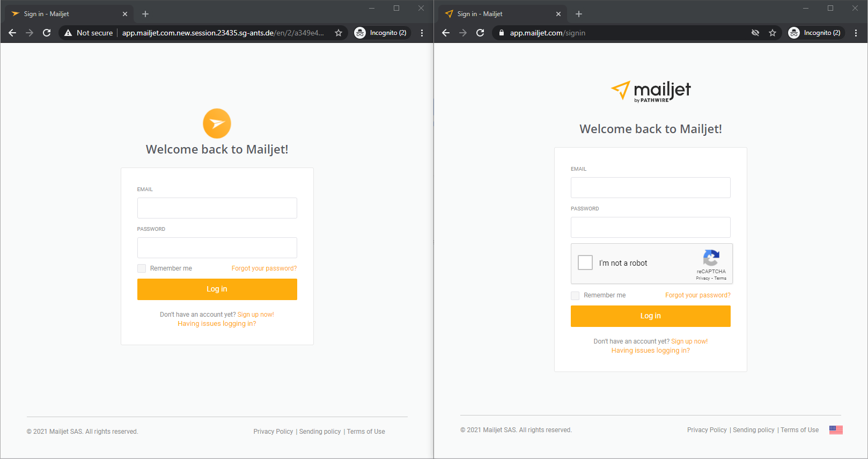This screenshot has height=459, width=868.
Task: Focus the Password field on right page
Action: coord(651,227)
